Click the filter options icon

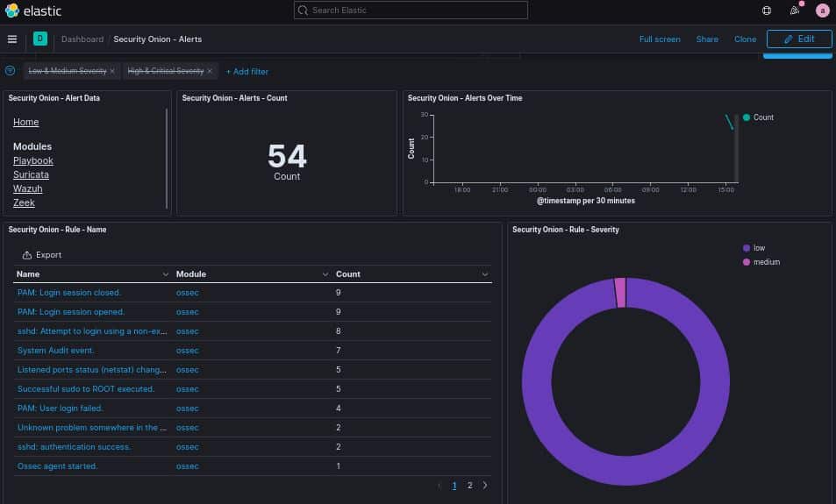[x=10, y=70]
